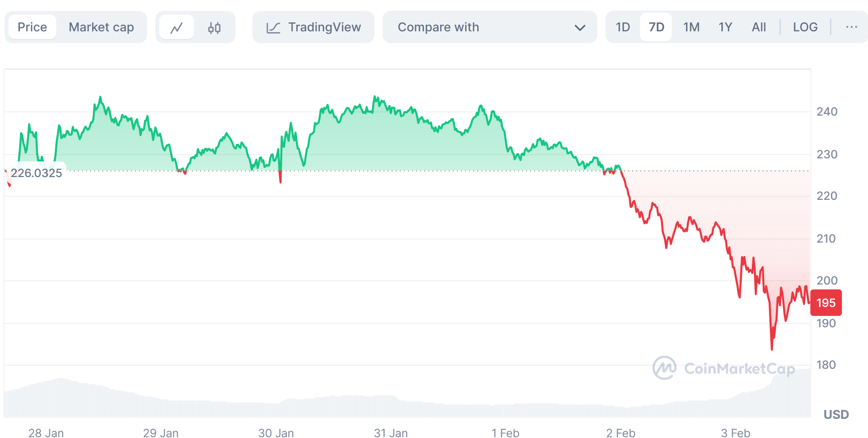Toggle LOG scale on chart
The height and width of the screenshot is (438, 868).
pyautogui.click(x=805, y=27)
